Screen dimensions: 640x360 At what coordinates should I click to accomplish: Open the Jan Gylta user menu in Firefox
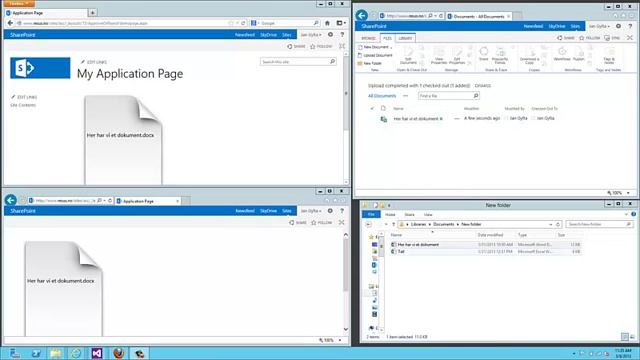coord(311,35)
